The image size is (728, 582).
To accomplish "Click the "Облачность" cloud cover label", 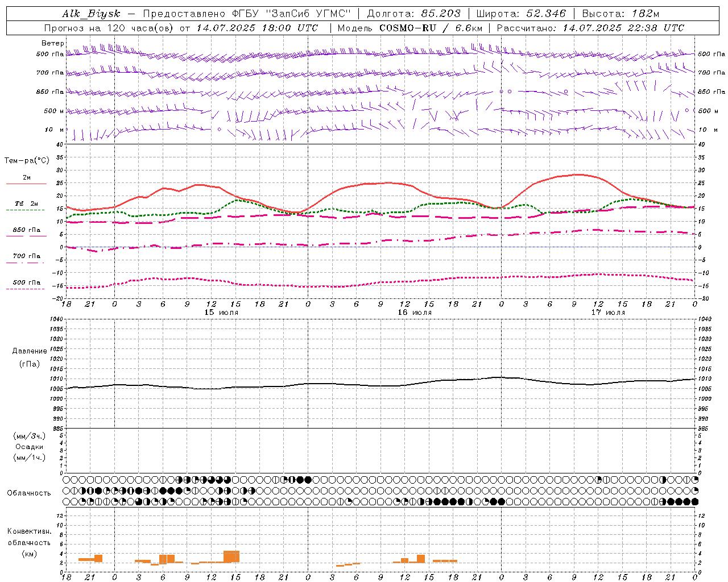I will [x=29, y=493].
